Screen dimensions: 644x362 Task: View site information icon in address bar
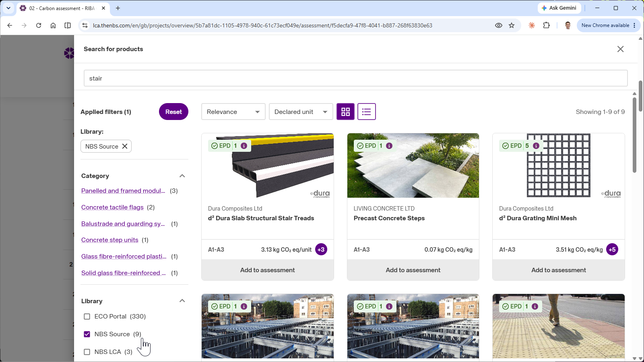coord(85,25)
